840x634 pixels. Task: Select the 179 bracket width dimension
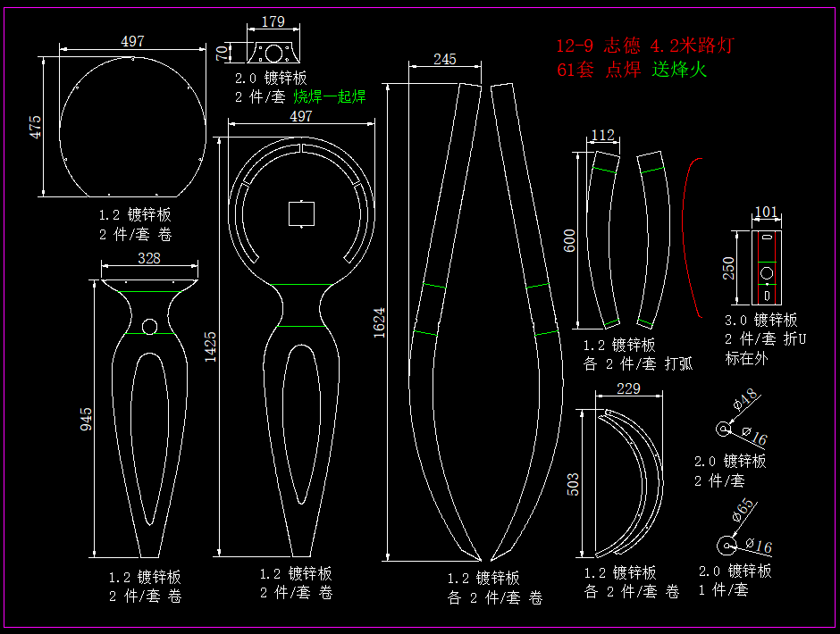273,21
